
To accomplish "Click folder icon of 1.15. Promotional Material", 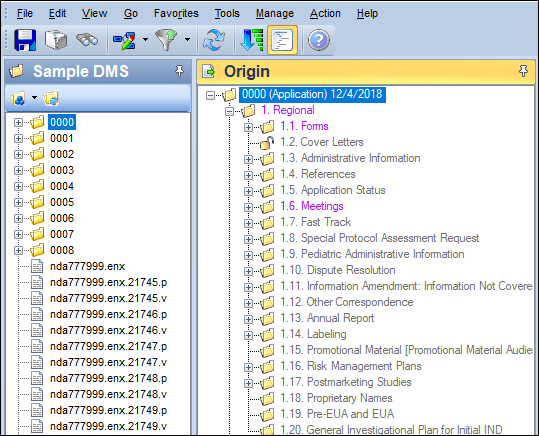I will pos(267,351).
